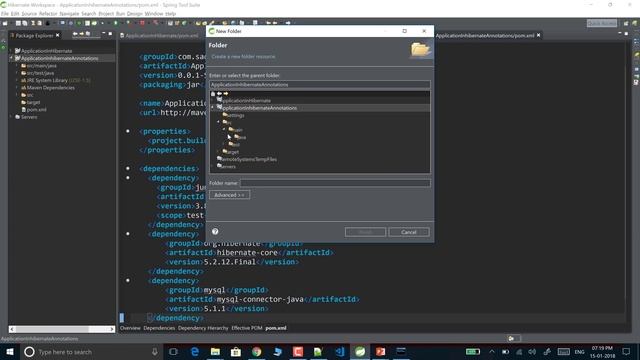Click the parent folder path text field
640x360 pixels.
[x=320, y=84]
